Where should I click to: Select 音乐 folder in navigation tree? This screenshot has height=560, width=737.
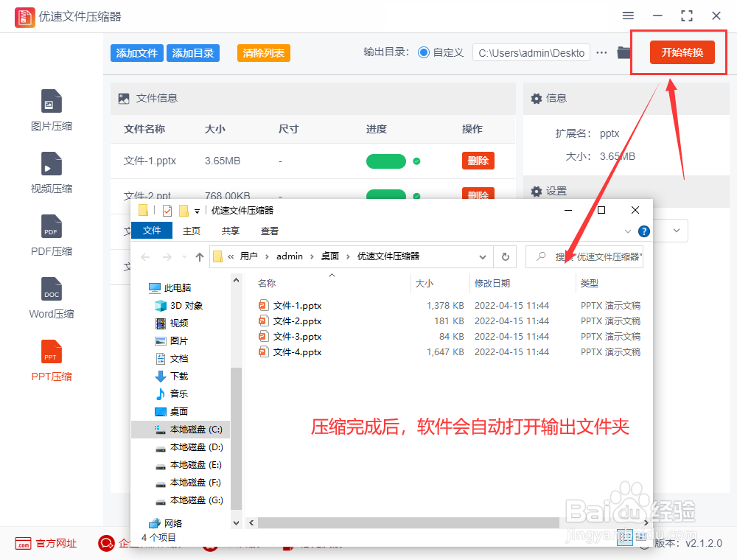(172, 393)
